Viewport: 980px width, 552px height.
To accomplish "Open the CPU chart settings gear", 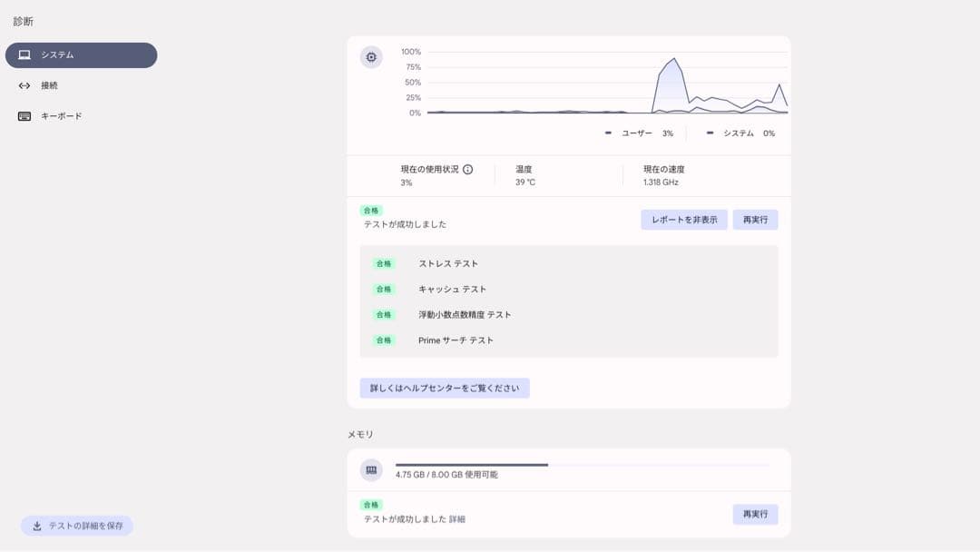I will pos(370,56).
